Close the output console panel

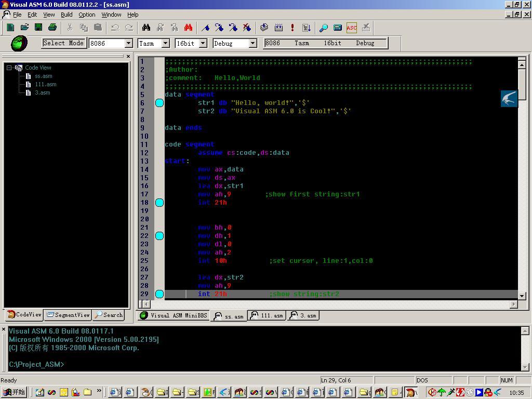click(4, 329)
